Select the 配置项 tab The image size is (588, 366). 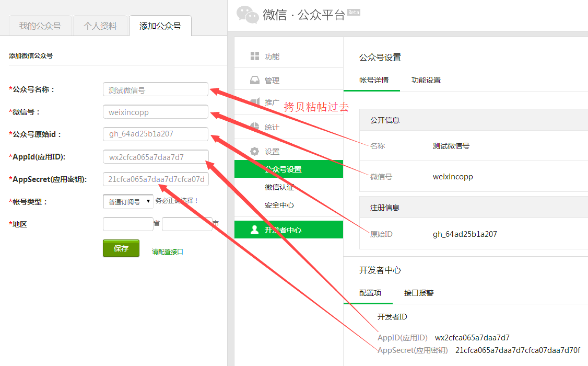tap(370, 293)
